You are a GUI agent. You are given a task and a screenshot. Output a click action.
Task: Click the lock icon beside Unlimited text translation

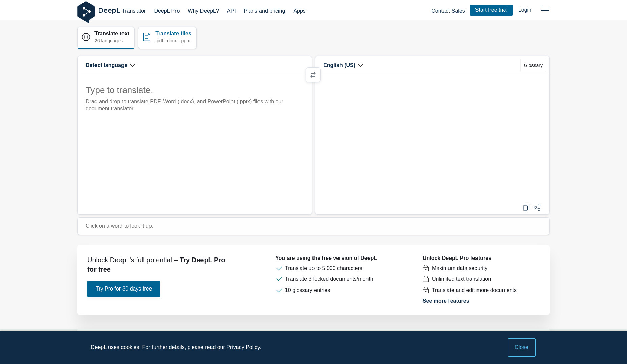[x=426, y=279]
